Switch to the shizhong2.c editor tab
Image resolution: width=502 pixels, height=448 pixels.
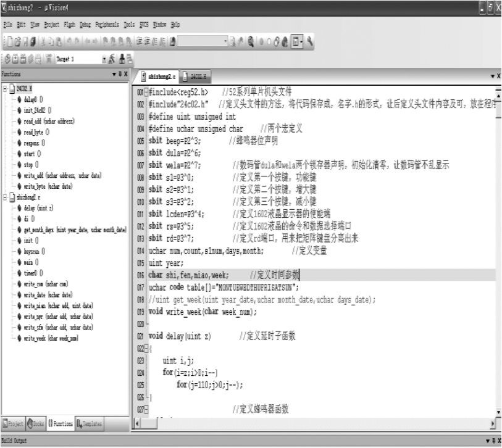(159, 77)
